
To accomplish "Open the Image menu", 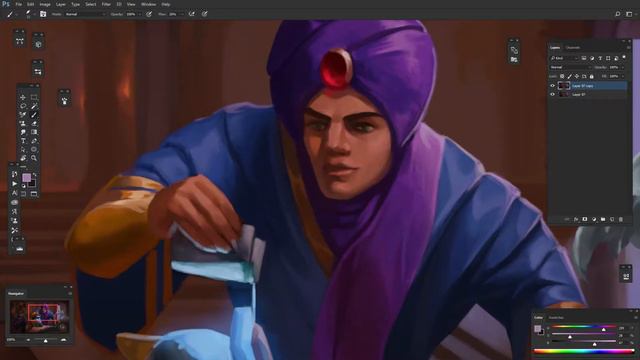I will point(45,4).
